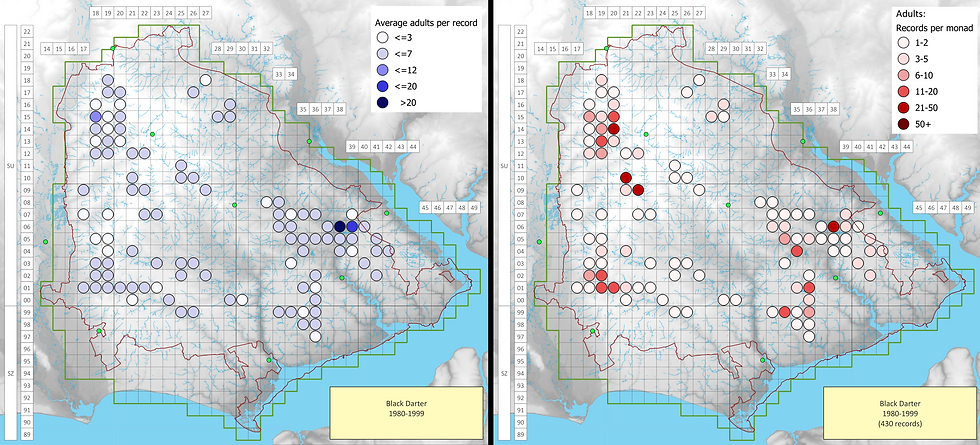Click the '<=12' legend circle, left map
Screen dimensions: 980x445
384,70
